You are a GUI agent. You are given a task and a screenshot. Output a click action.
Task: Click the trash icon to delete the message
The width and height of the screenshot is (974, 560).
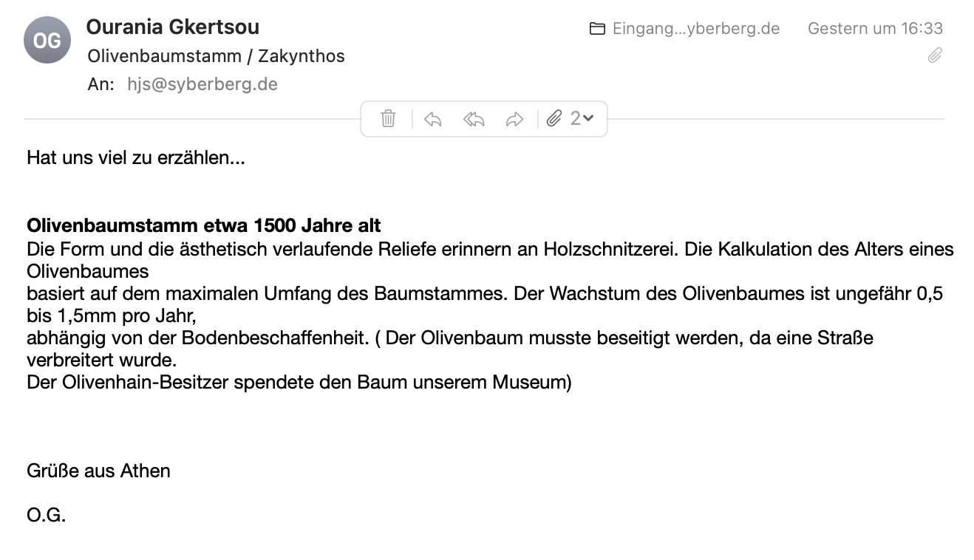[388, 119]
